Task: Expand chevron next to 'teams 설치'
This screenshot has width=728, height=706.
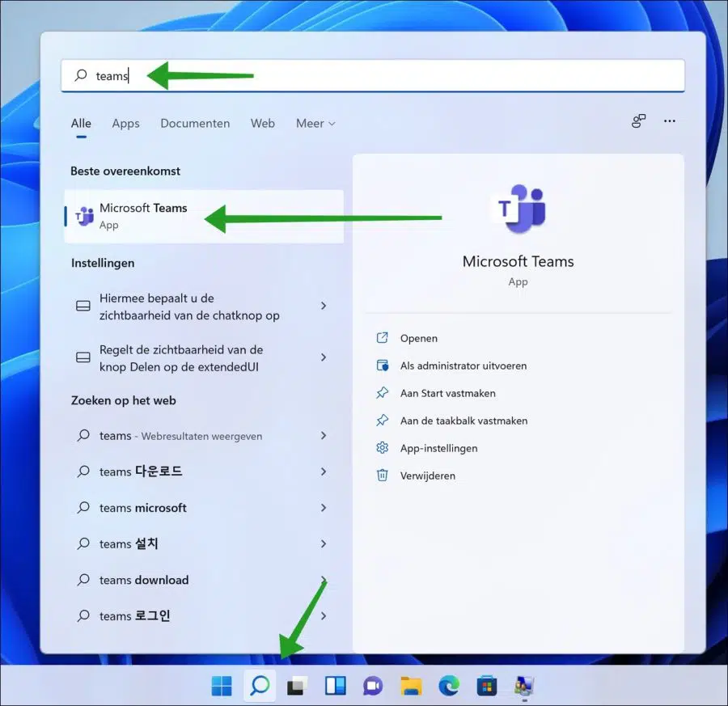Action: [x=324, y=543]
